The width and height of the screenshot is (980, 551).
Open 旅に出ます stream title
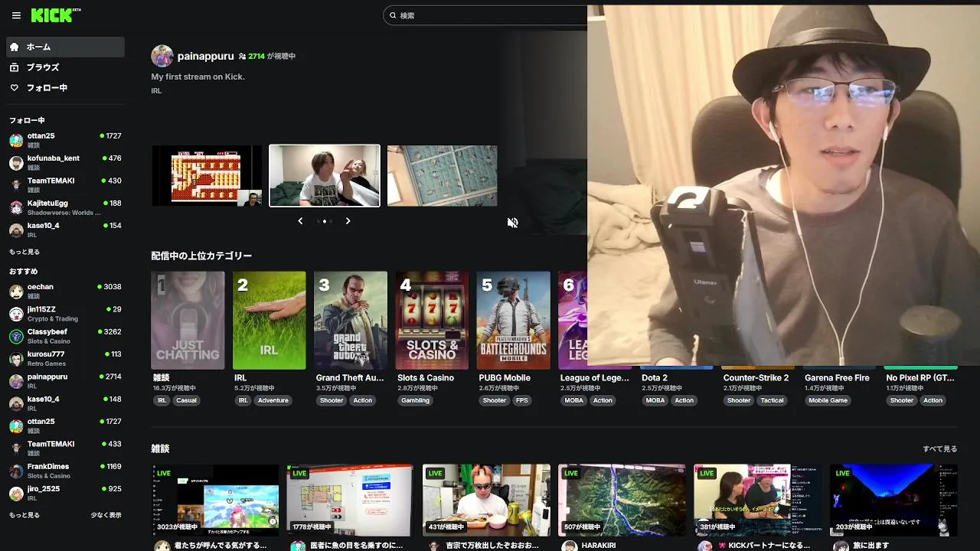871,546
